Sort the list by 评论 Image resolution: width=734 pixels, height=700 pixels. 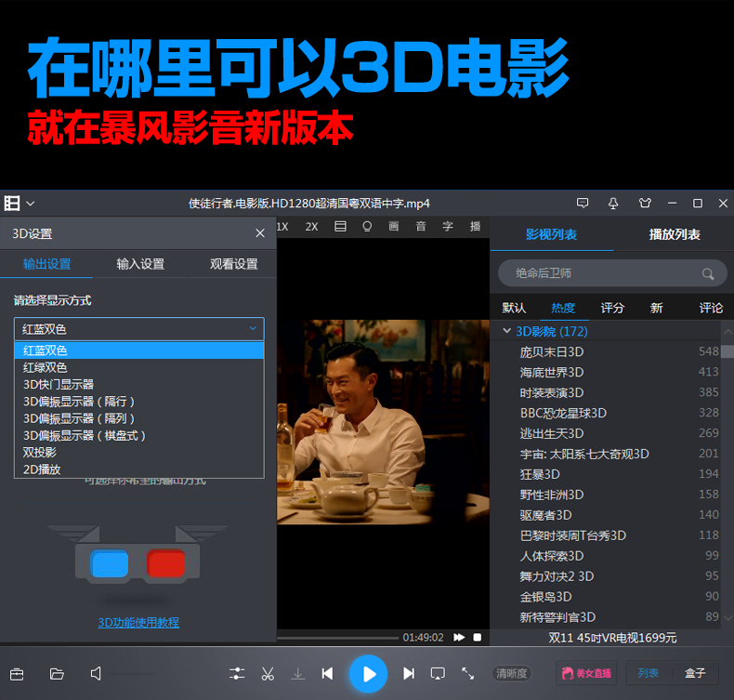pyautogui.click(x=711, y=308)
